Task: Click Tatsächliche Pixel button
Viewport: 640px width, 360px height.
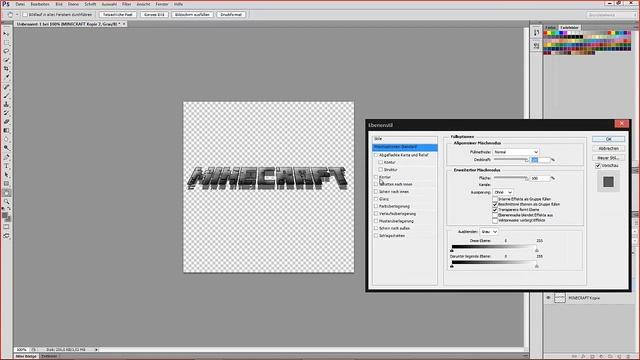Action: click(118, 14)
